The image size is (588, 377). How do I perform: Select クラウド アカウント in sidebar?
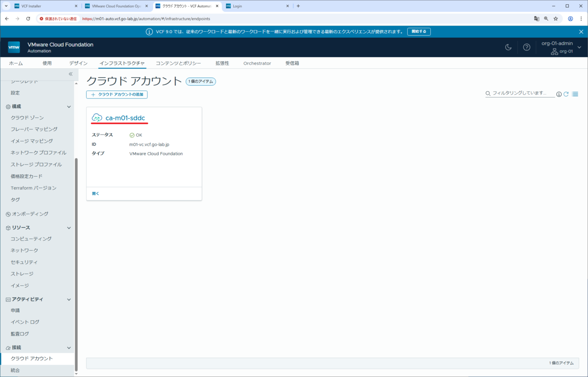[x=32, y=358]
